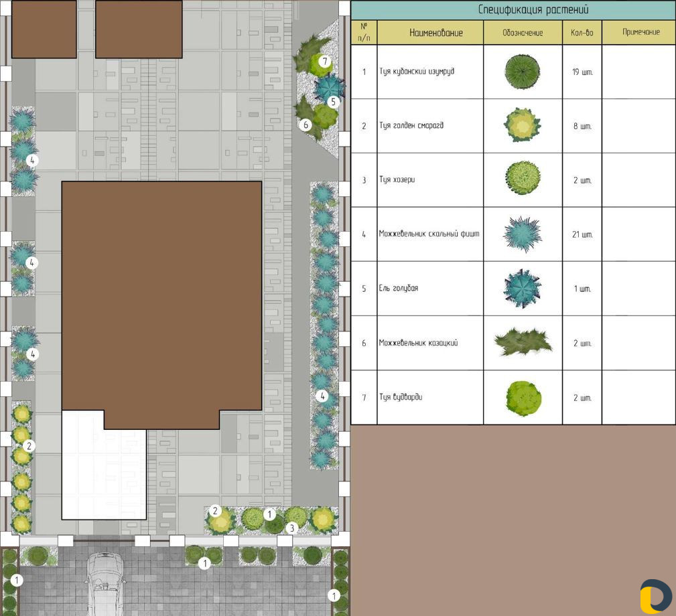
Task: Click the Можжевельник казацкий symbol in the table
Action: click(523, 342)
